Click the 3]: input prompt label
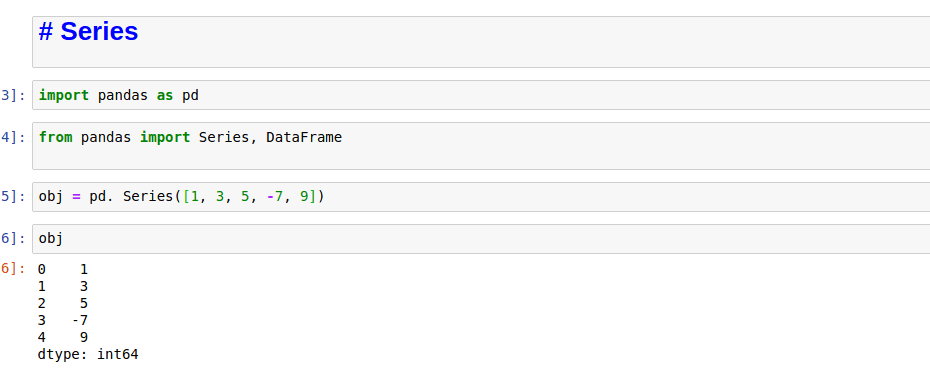Viewport: 930px width, 370px height. tap(13, 95)
